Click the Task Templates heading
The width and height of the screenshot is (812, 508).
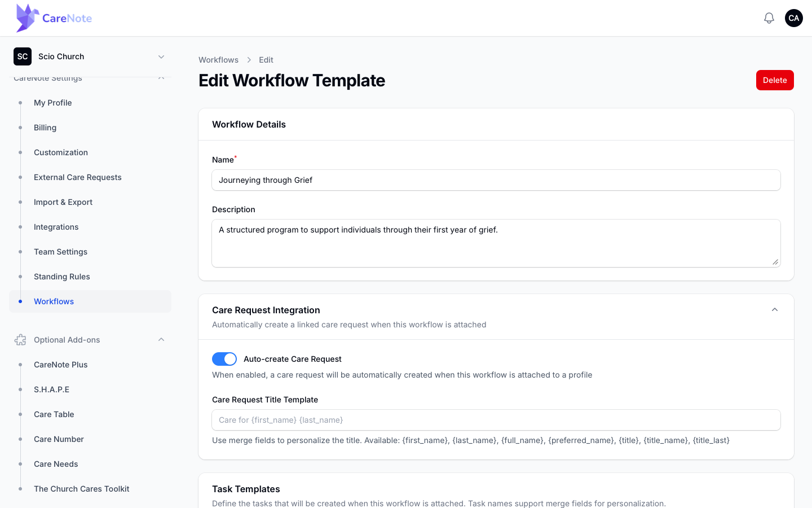tap(246, 489)
